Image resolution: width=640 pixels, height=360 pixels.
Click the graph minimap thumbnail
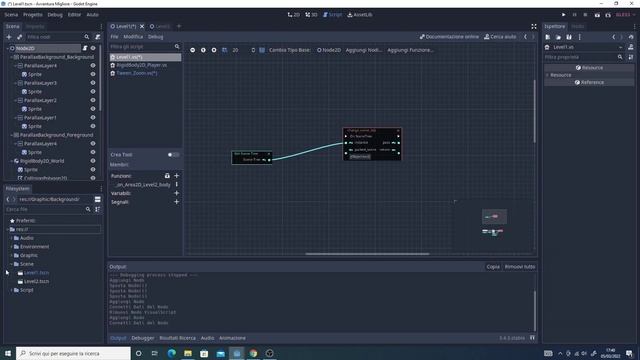[x=494, y=224]
